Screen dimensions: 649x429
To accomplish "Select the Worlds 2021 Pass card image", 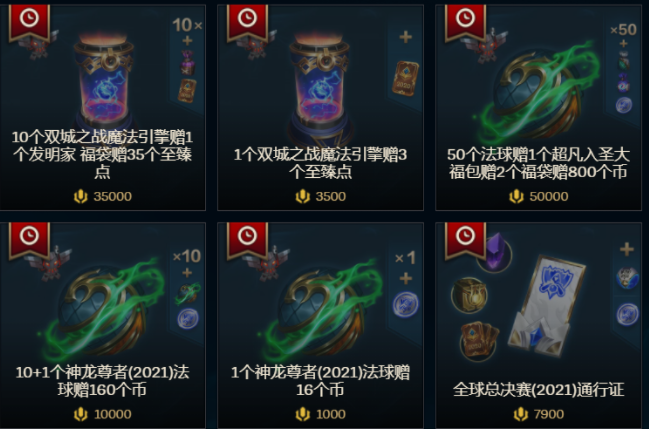I will click(547, 306).
